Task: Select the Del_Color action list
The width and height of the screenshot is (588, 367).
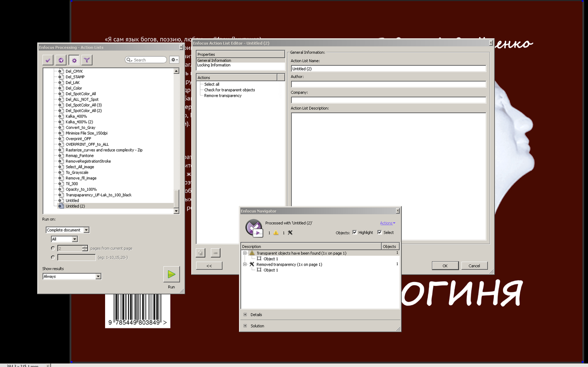Action: point(74,88)
